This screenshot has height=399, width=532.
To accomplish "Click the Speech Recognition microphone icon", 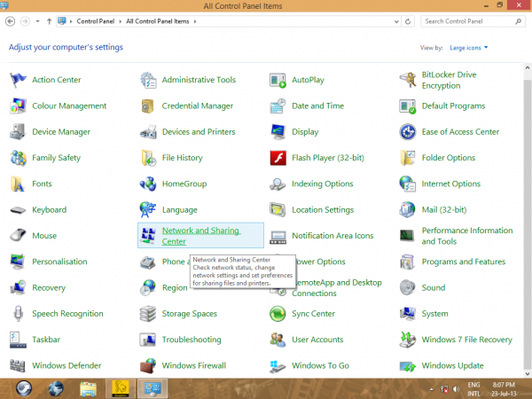I will (18, 314).
